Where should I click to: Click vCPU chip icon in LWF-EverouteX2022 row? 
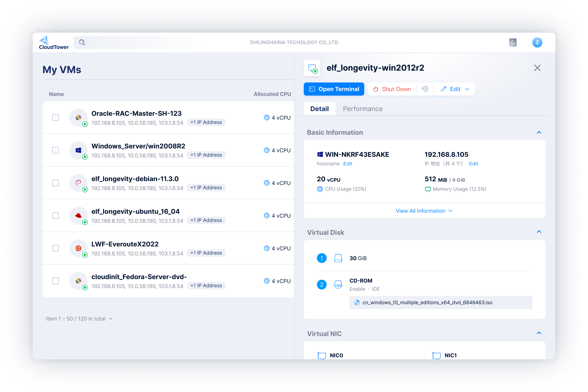(x=266, y=248)
